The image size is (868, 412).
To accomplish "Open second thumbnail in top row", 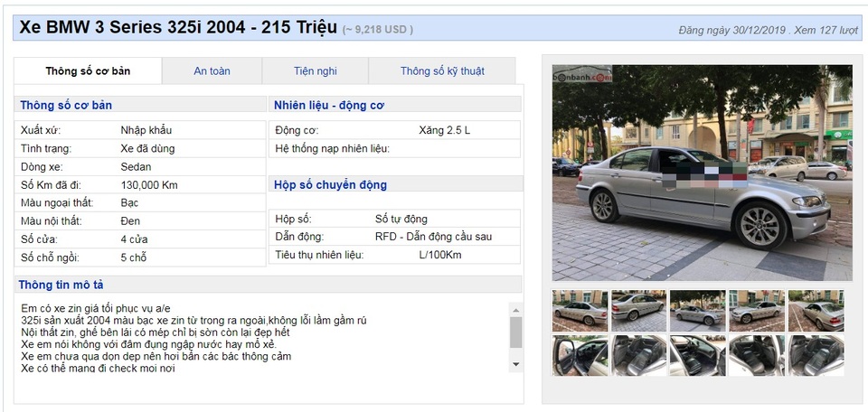I will pyautogui.click(x=638, y=311).
